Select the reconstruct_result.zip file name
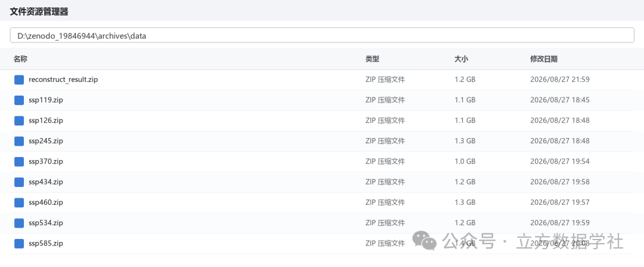 tap(63, 80)
